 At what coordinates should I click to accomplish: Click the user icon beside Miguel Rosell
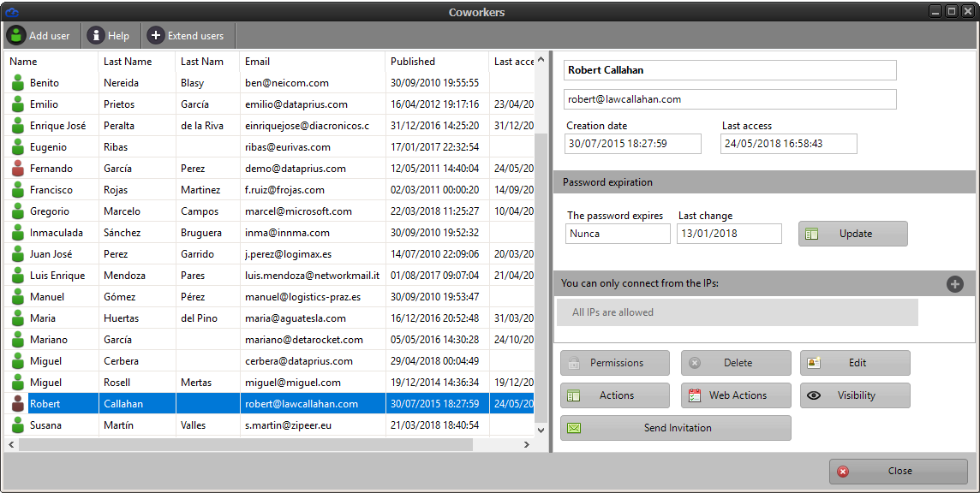(x=18, y=383)
